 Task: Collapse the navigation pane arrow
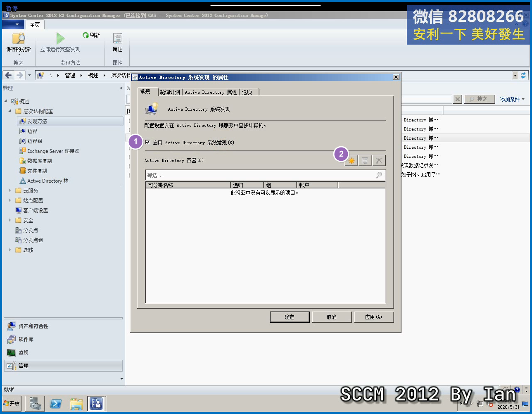click(x=121, y=88)
